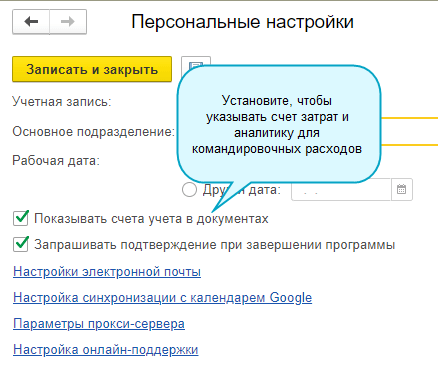Open Параметры прокси-сервера link
This screenshot has width=438, height=391.
click(99, 324)
